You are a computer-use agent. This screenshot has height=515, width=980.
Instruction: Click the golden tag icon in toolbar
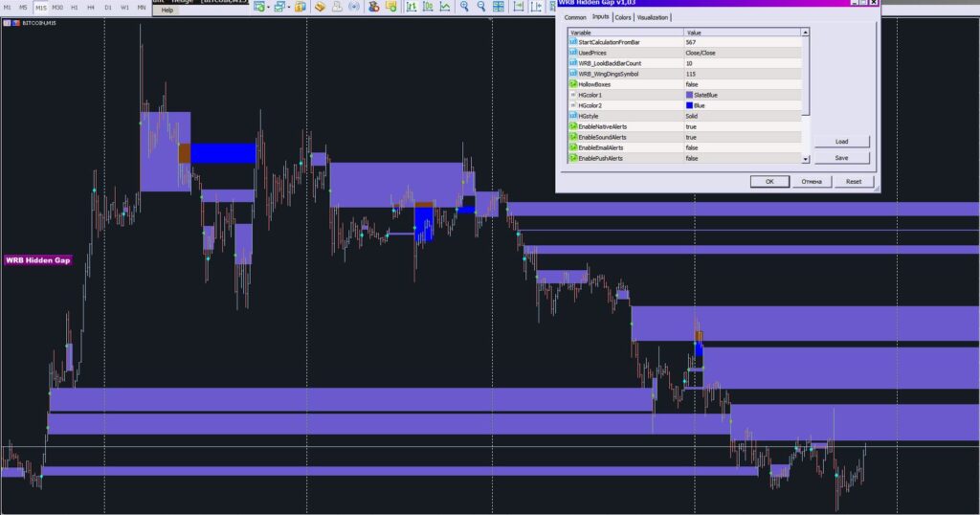(x=320, y=7)
